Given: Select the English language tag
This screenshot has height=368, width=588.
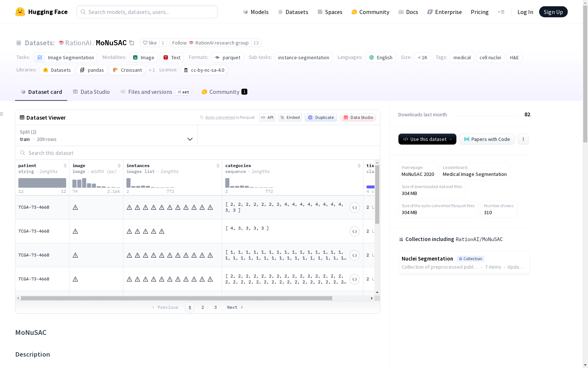Looking at the screenshot, I should coord(381,57).
